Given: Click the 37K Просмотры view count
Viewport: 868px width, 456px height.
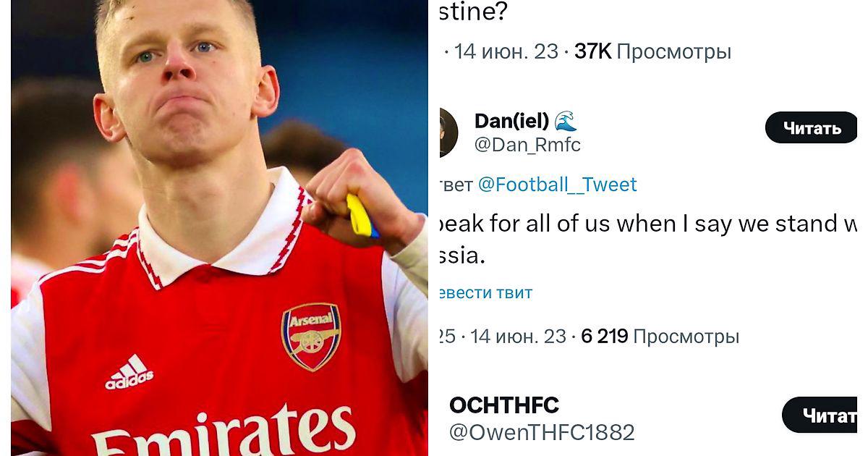Looking at the screenshot, I should pos(652,51).
